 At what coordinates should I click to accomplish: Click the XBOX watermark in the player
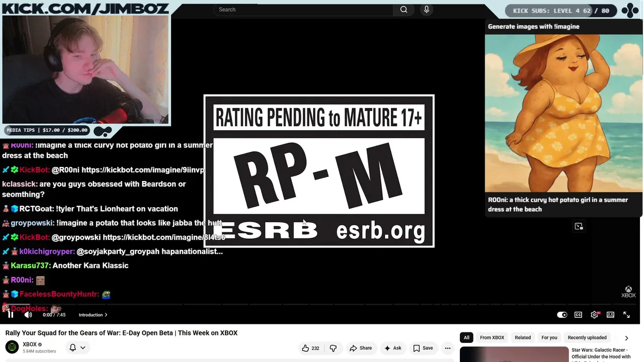click(628, 292)
